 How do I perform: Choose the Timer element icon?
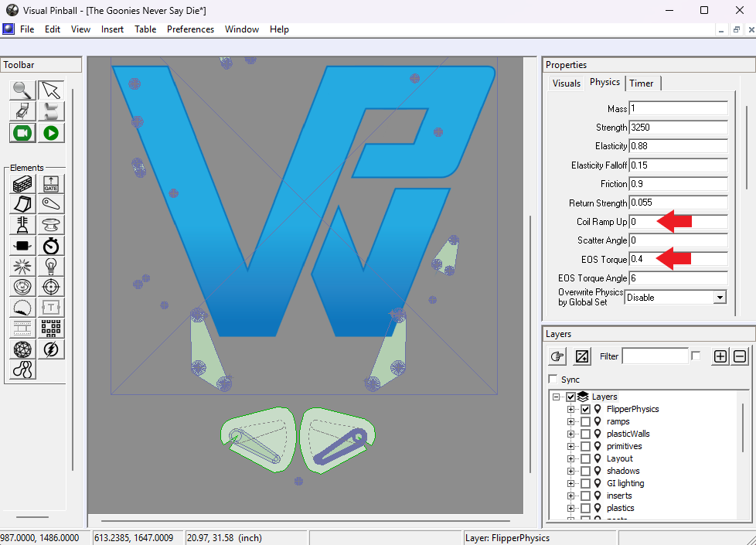(x=50, y=246)
